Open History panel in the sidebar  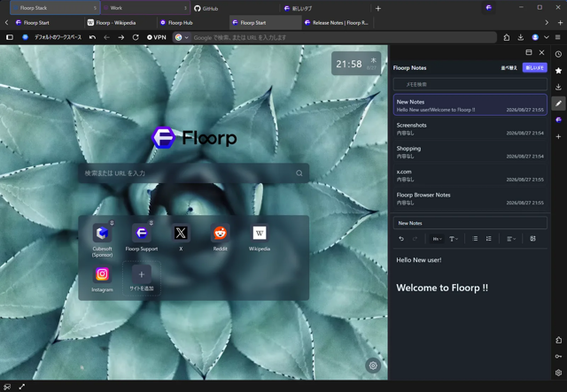click(558, 54)
